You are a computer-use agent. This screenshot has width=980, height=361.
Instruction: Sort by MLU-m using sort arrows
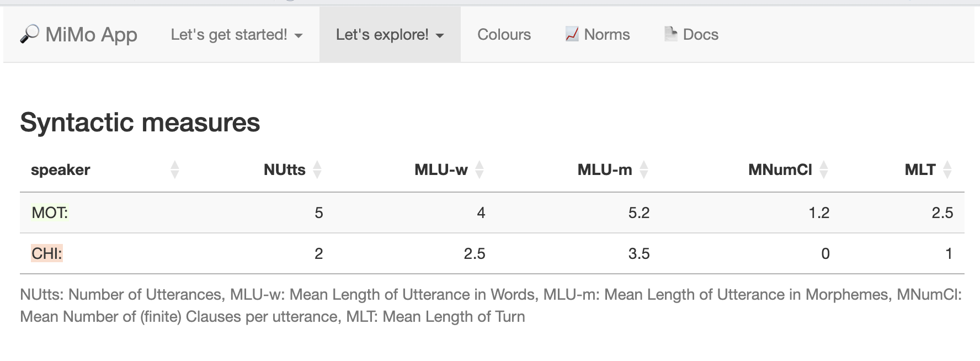point(644,169)
